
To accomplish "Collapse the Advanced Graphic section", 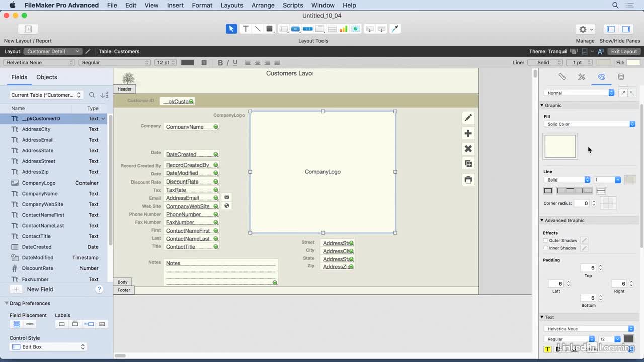I will [542, 220].
